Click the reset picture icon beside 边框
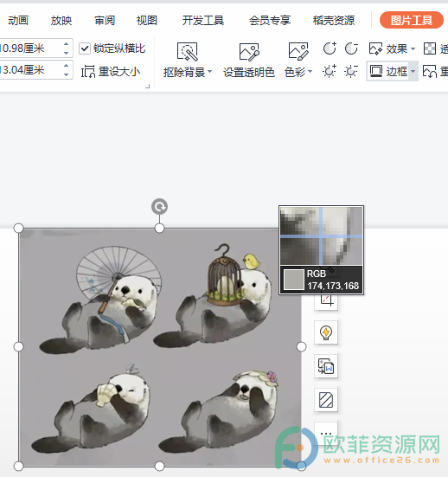This screenshot has height=477, width=448. point(430,72)
